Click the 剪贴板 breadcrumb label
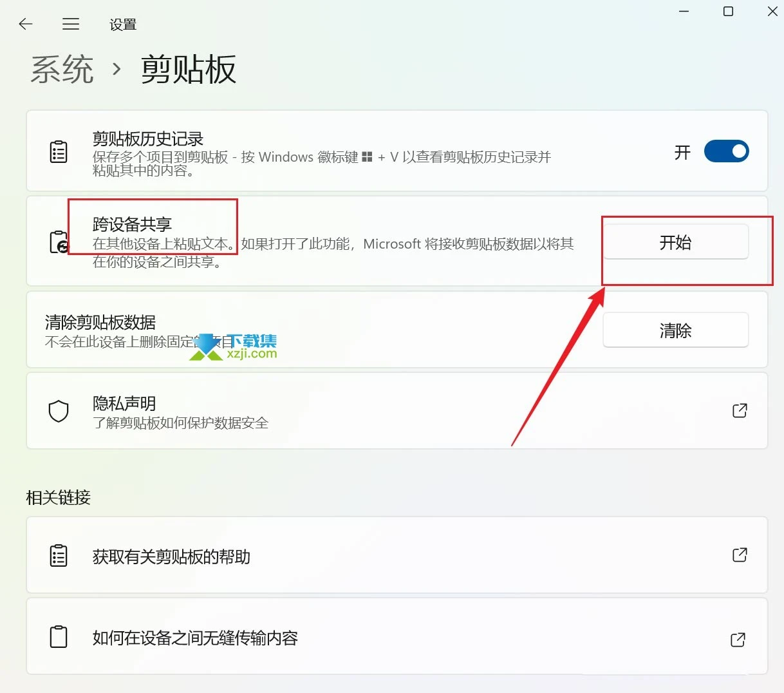The width and height of the screenshot is (784, 693). [x=187, y=70]
